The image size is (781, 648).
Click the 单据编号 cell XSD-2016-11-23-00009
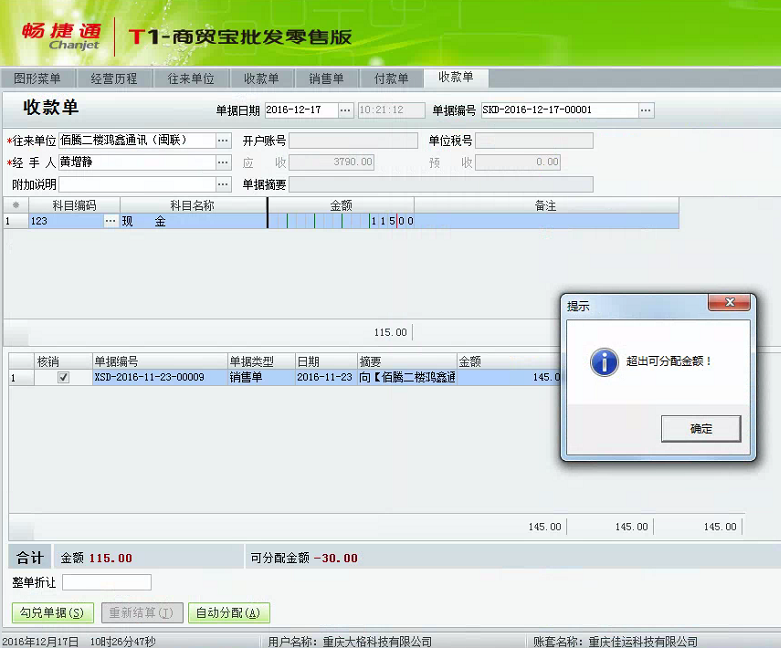[160, 377]
